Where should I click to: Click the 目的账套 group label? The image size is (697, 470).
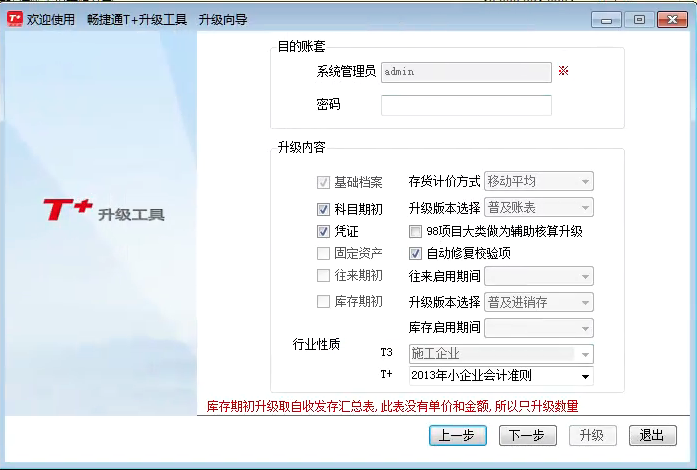pyautogui.click(x=301, y=46)
